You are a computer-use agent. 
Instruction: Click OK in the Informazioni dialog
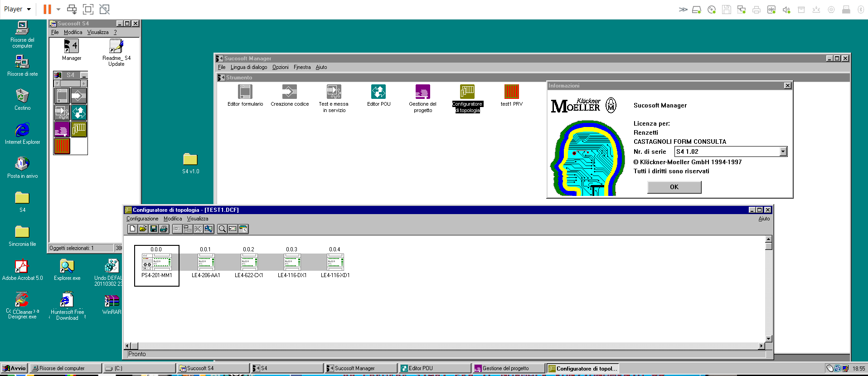coord(674,187)
